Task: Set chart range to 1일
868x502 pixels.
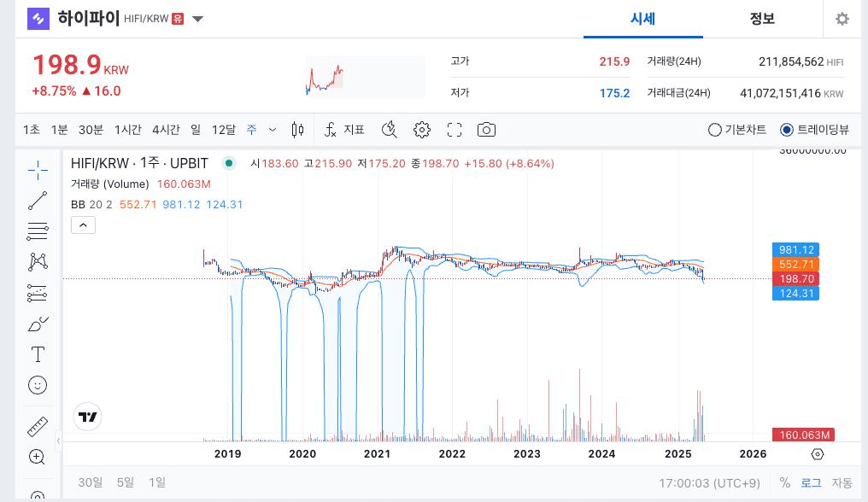Action: pyautogui.click(x=156, y=482)
